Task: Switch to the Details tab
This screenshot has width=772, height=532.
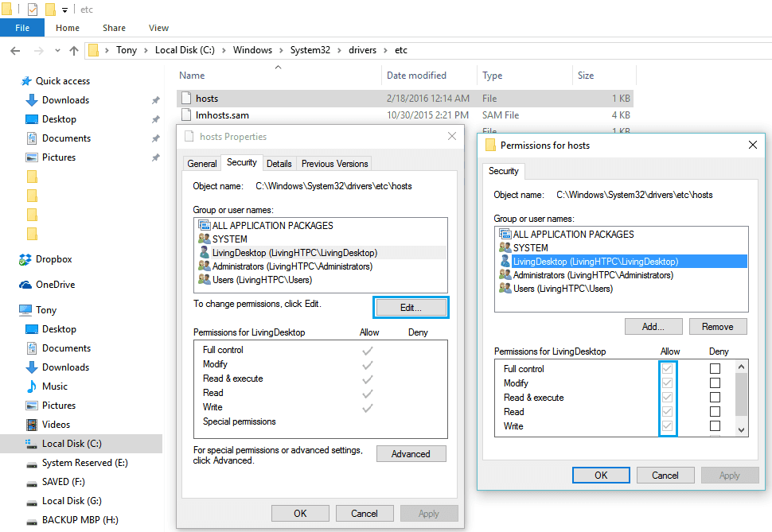Action: pos(279,164)
